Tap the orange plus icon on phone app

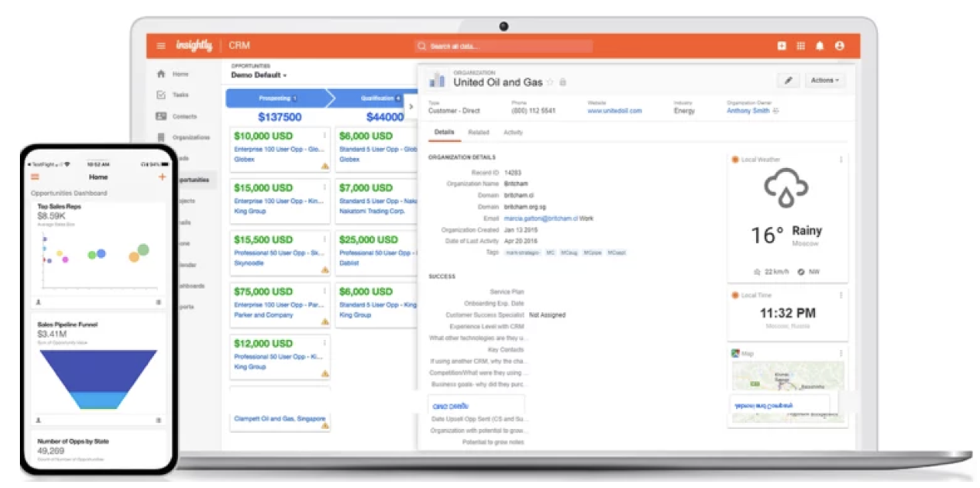(162, 177)
